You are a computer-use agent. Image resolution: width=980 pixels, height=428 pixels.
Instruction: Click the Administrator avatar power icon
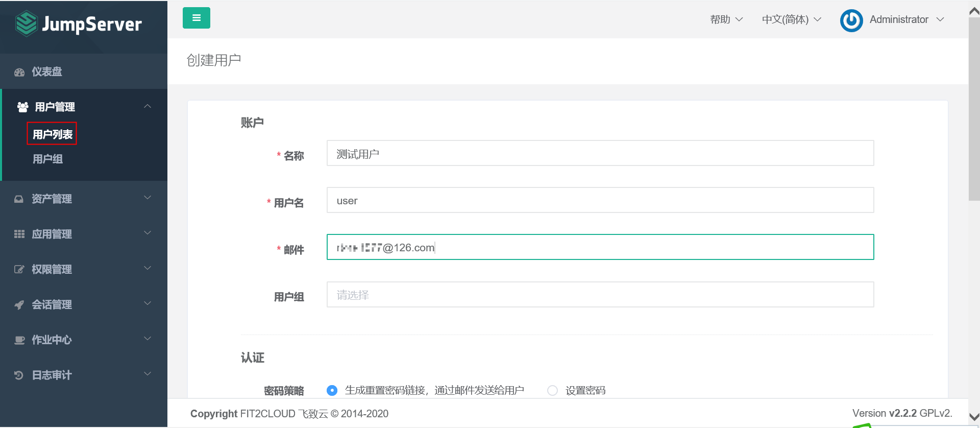(x=851, y=20)
